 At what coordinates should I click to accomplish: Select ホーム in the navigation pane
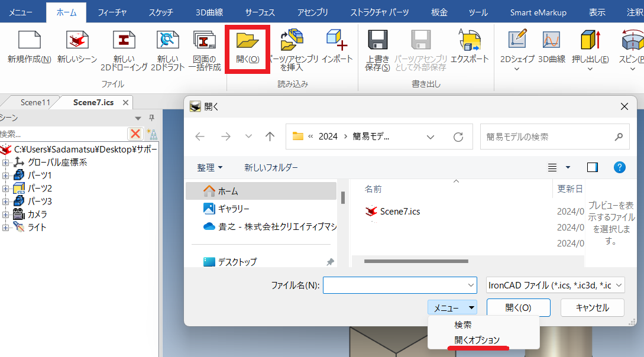(261, 191)
